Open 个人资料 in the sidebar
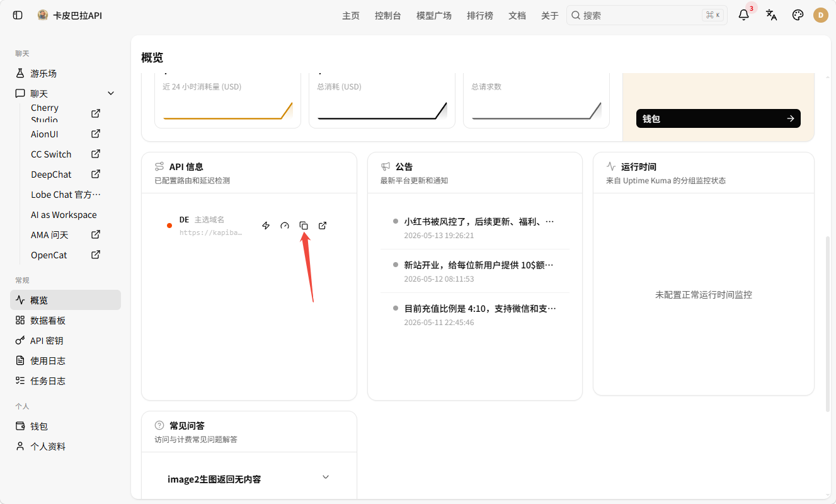This screenshot has height=504, width=836. click(x=66, y=446)
